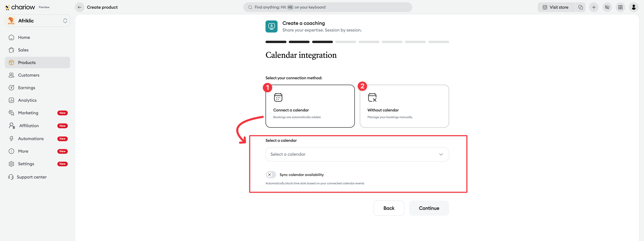Click the plus icon in top bar

(594, 7)
